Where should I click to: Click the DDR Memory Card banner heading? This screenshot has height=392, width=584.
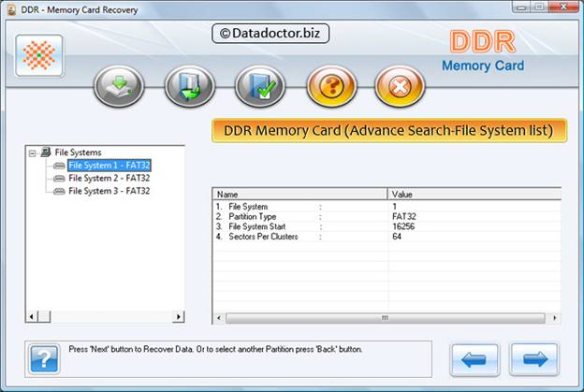point(389,131)
